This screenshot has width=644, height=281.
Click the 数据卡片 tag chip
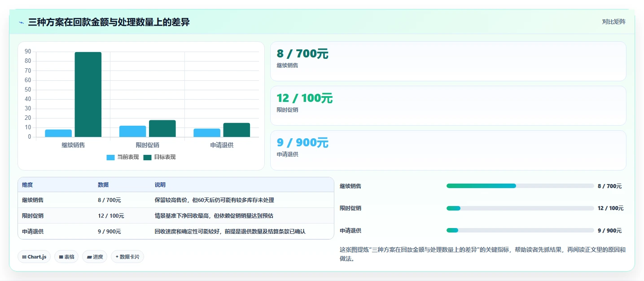[127, 257]
